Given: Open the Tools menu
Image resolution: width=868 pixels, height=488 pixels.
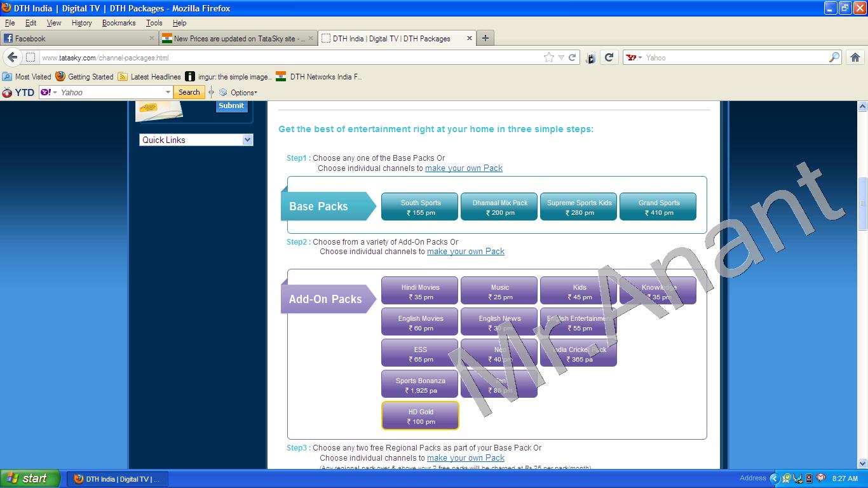Looking at the screenshot, I should [x=154, y=23].
